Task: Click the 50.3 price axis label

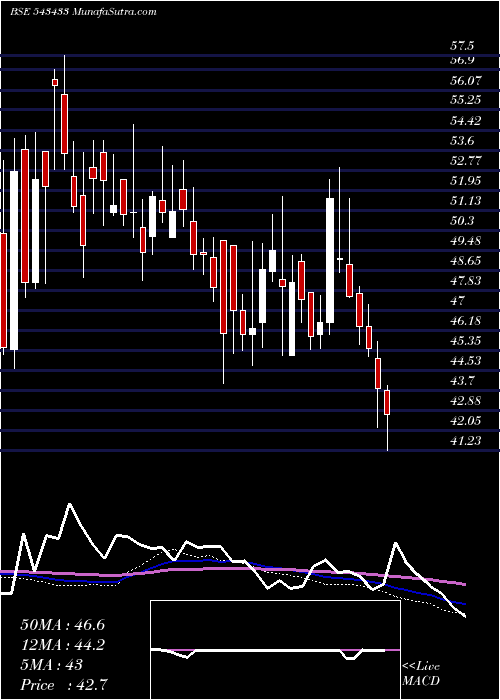Action: click(462, 221)
